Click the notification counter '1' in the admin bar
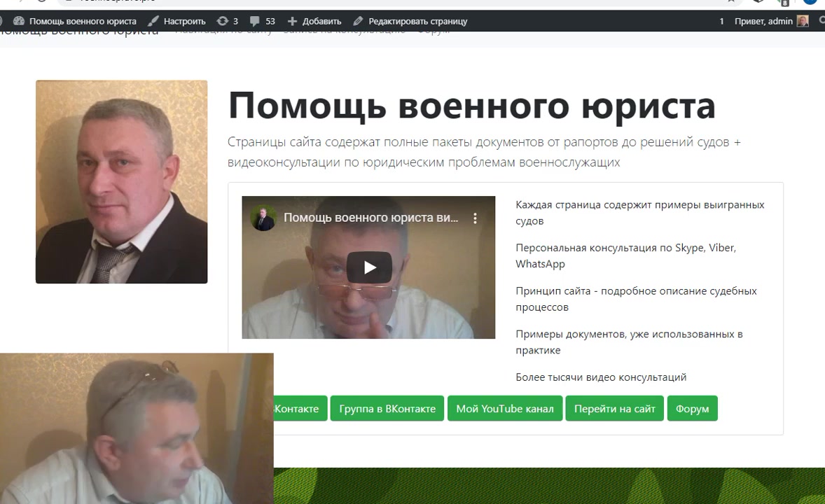The image size is (825, 504). click(721, 21)
